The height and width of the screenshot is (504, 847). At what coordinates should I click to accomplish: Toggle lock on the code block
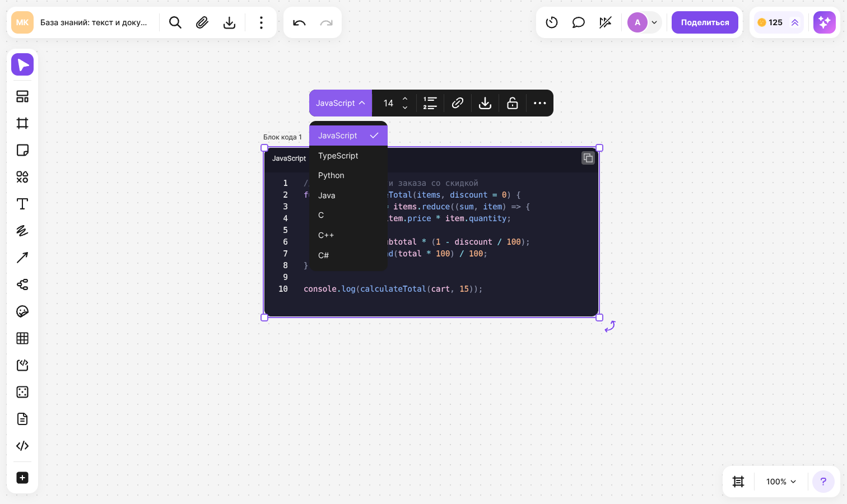click(513, 103)
